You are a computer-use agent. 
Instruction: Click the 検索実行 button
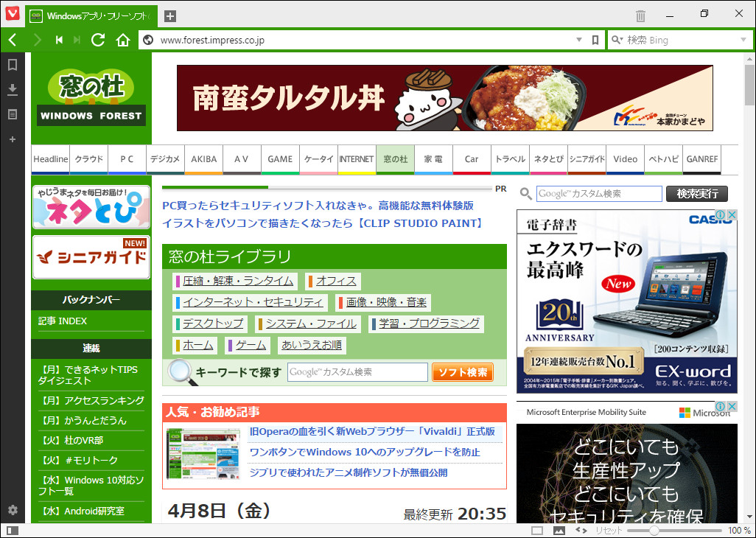point(697,194)
